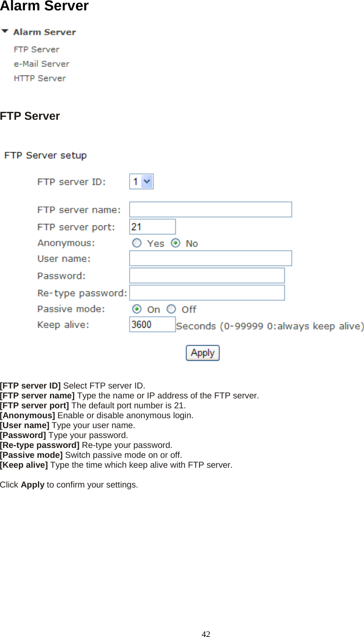Click the FTP server port field
The width and height of the screenshot is (364, 637).
(152, 227)
